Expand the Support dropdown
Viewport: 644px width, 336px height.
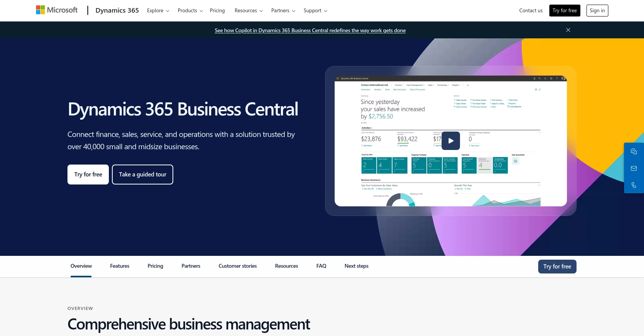[x=315, y=11]
